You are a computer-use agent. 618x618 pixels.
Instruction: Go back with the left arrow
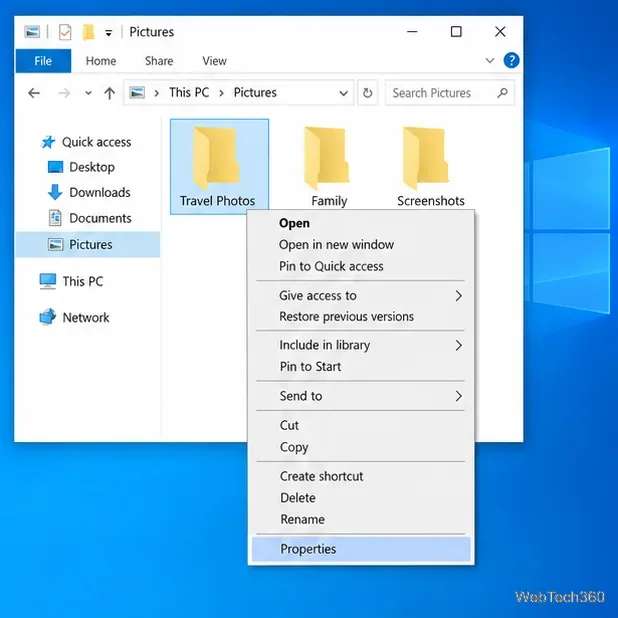[x=34, y=93]
